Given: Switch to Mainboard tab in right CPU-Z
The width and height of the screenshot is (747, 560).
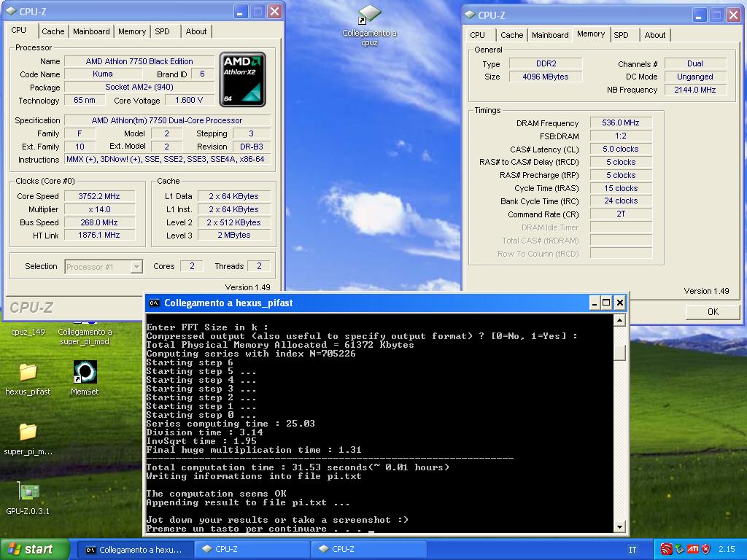Looking at the screenshot, I should click(550, 35).
